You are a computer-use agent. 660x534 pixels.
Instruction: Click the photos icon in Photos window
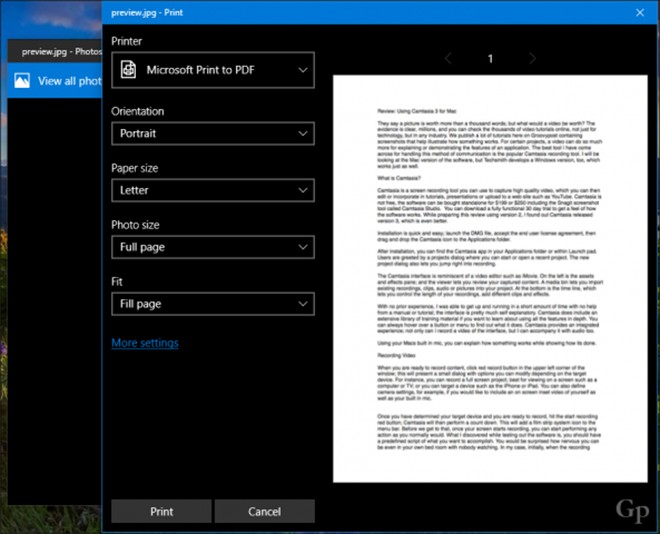pyautogui.click(x=22, y=80)
